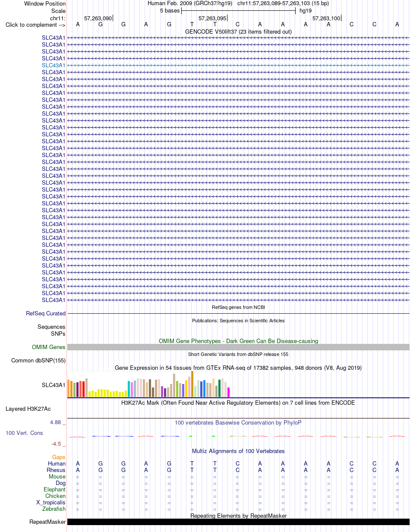Click 'Human Feb. 2009 (GRCh37/hg19)' assembly text
Viewport: 410px width, 532px height.
click(x=190, y=3)
